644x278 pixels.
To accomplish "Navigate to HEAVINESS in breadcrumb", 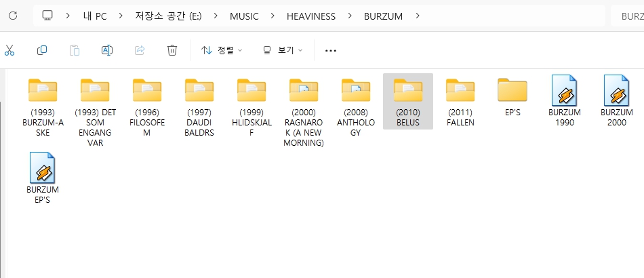I will (x=311, y=16).
